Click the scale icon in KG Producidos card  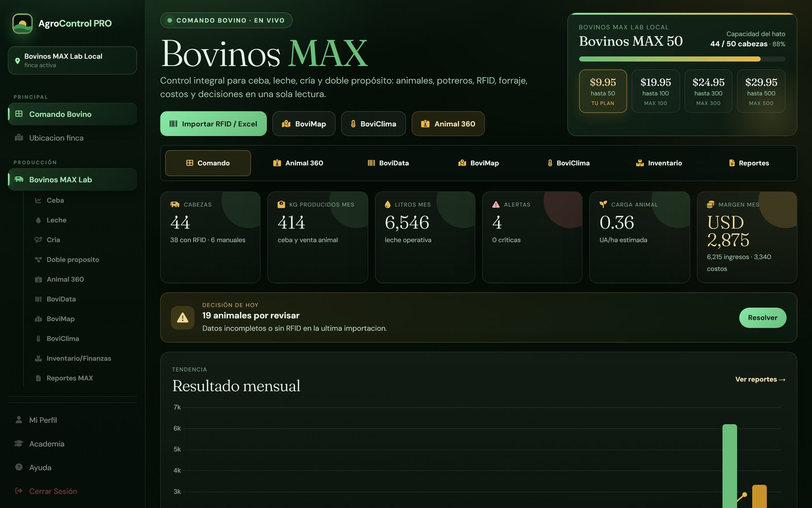[281, 204]
